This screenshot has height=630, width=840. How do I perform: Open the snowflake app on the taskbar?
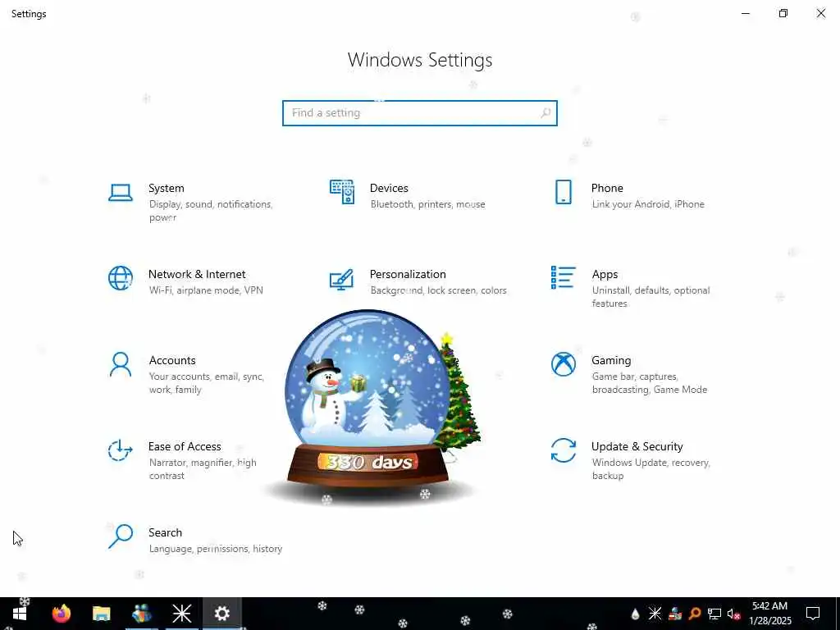point(181,614)
